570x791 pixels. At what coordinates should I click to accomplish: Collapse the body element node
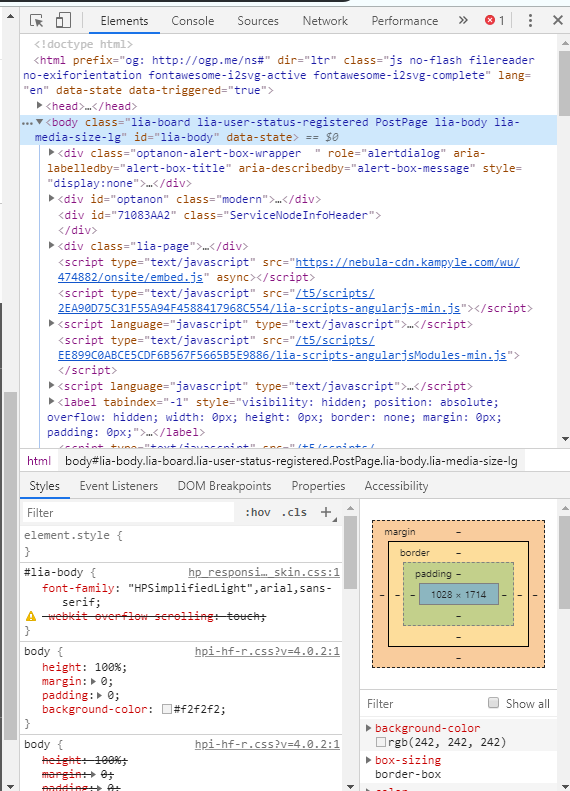click(x=39, y=122)
